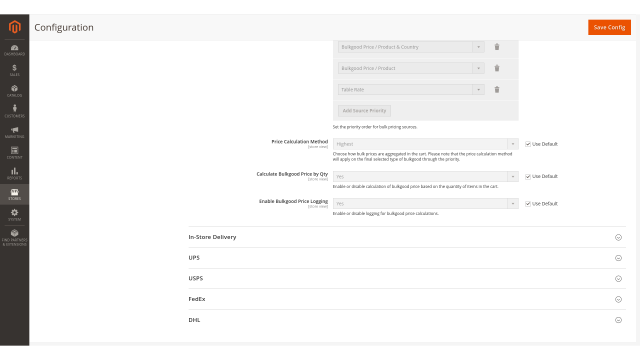The image size is (640, 360).
Task: Click the Configuration page title
Action: [x=64, y=27]
